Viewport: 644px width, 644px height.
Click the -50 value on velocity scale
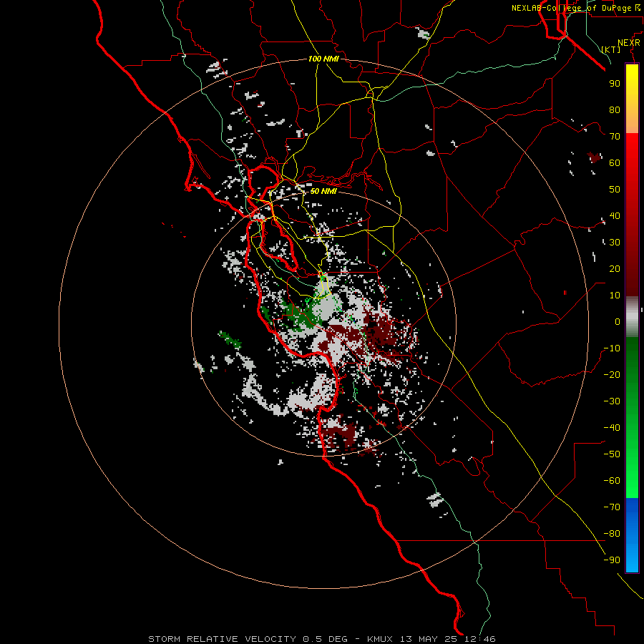point(612,454)
